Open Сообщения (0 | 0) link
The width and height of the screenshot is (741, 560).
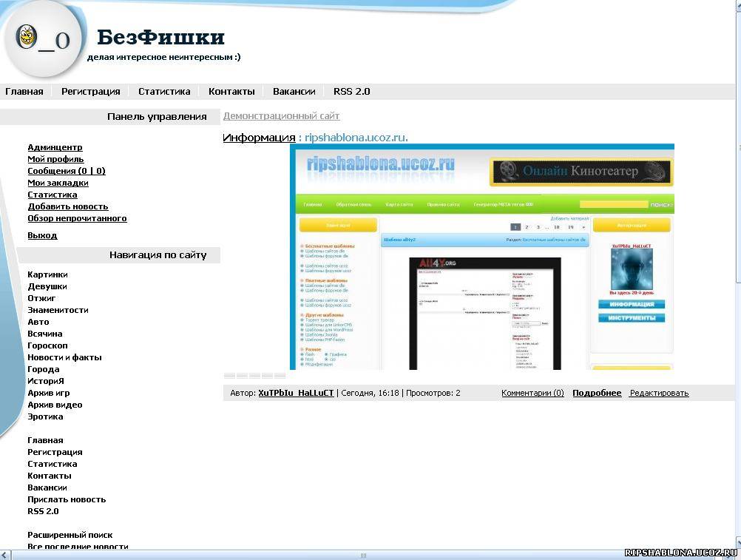(66, 171)
